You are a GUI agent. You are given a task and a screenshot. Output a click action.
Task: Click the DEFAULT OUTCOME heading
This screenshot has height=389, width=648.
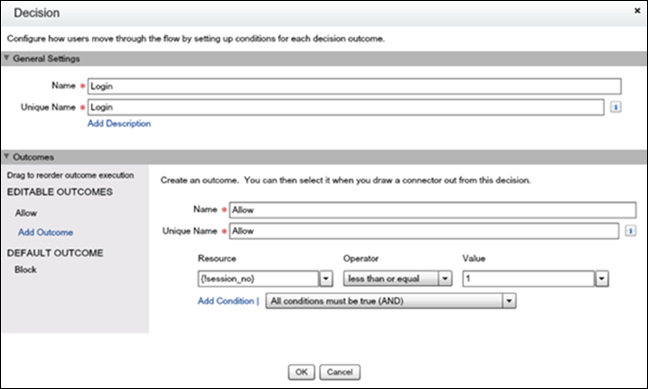55,253
